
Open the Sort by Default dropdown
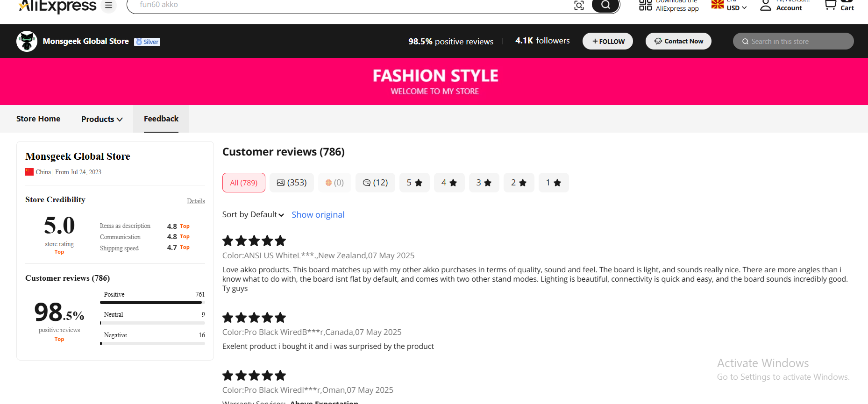[253, 214]
